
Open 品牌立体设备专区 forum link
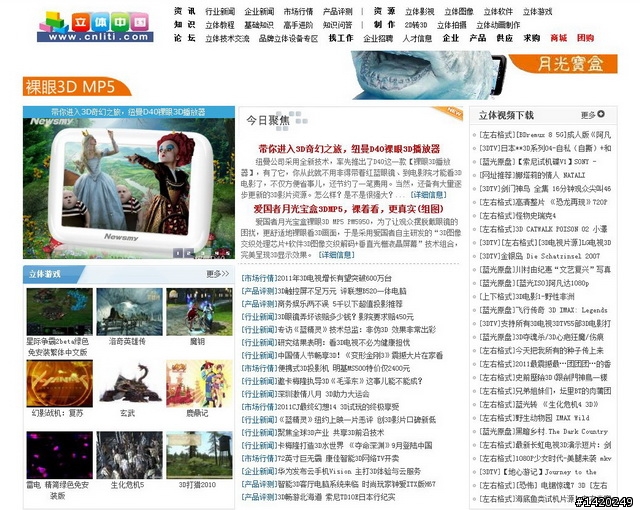click(x=288, y=38)
